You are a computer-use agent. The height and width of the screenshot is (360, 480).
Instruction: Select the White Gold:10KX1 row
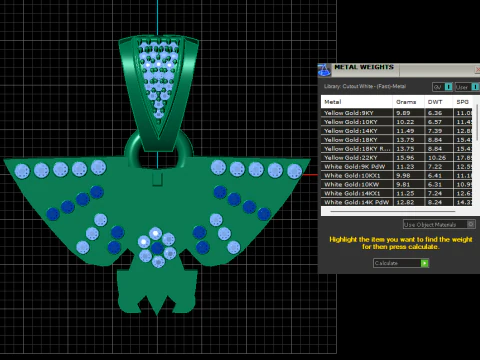(397, 176)
